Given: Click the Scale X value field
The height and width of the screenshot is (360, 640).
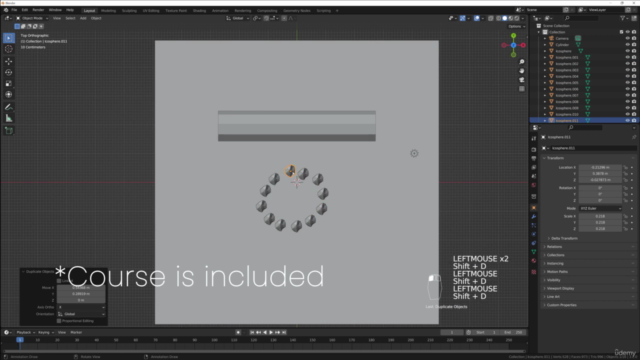Looking at the screenshot, I should pos(600,216).
